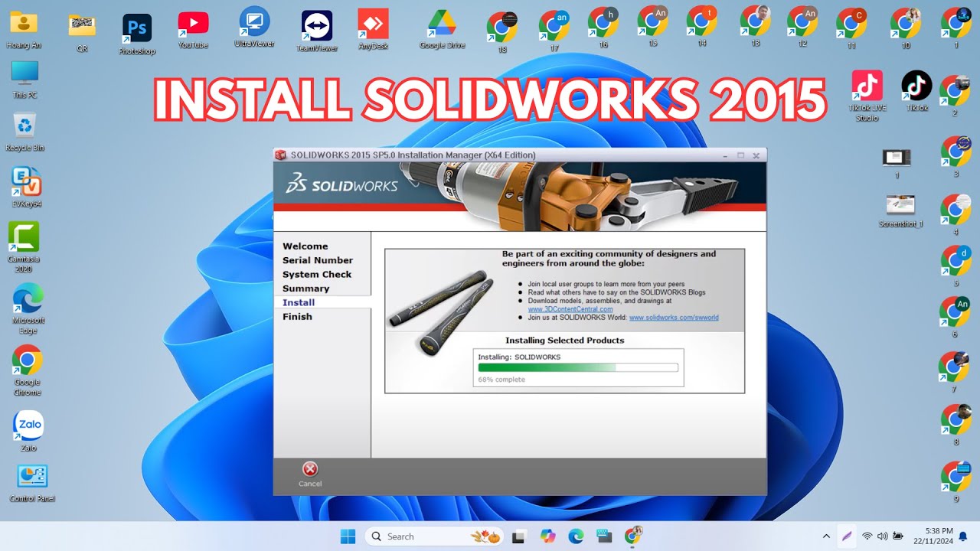
Task: Select the TikTok desktop shortcut
Action: pyautogui.click(x=916, y=91)
